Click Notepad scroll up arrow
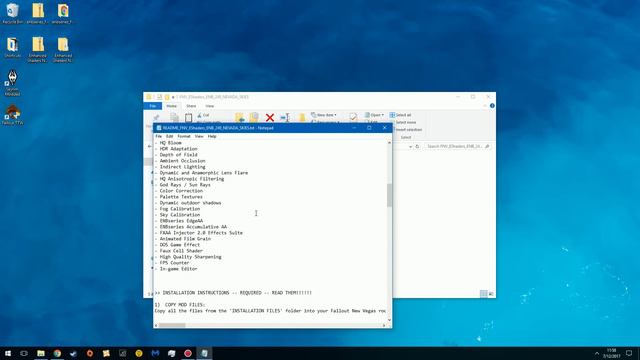This screenshot has height=360, width=640. 389,142
